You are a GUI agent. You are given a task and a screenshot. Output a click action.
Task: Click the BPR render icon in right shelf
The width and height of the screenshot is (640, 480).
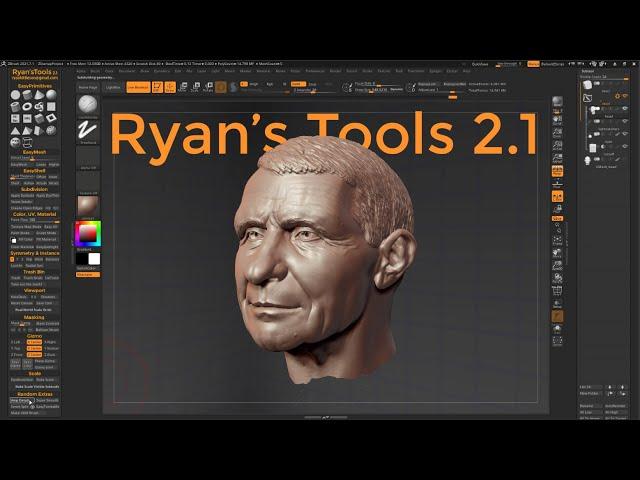coord(557,101)
